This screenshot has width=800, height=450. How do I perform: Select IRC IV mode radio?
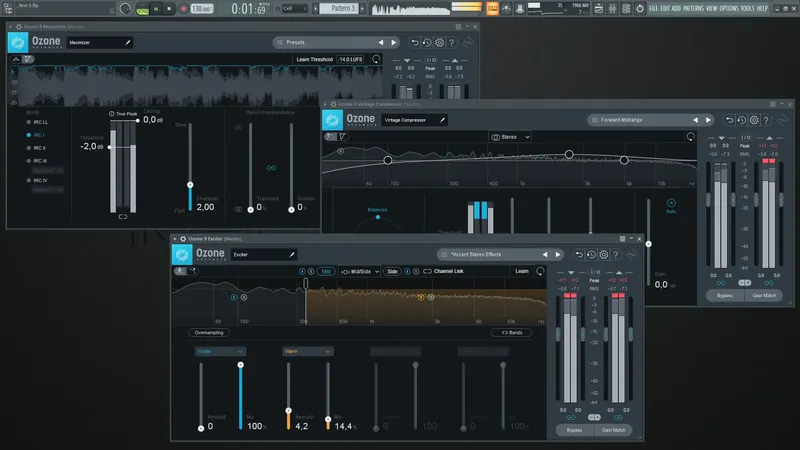(x=29, y=181)
